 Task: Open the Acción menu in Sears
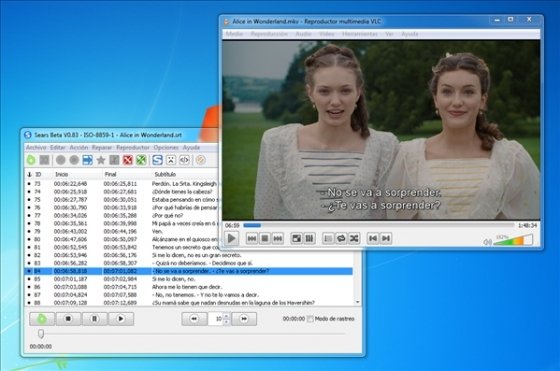(x=79, y=147)
